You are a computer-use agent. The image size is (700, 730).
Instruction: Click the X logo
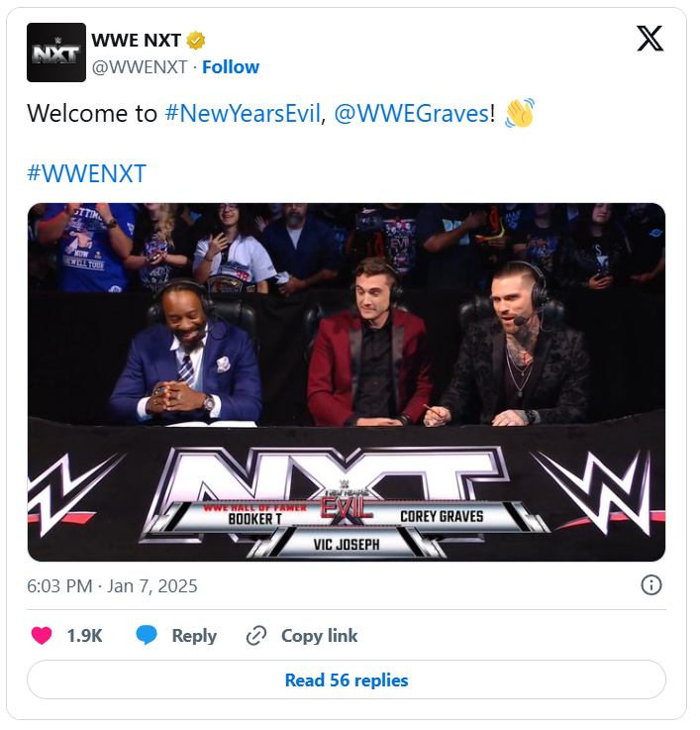[650, 39]
